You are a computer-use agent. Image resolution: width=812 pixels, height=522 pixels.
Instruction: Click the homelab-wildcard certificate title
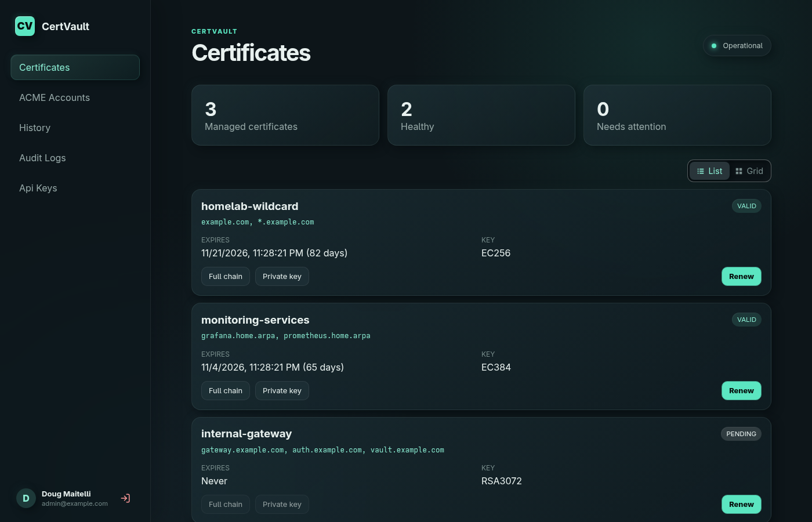click(x=250, y=206)
